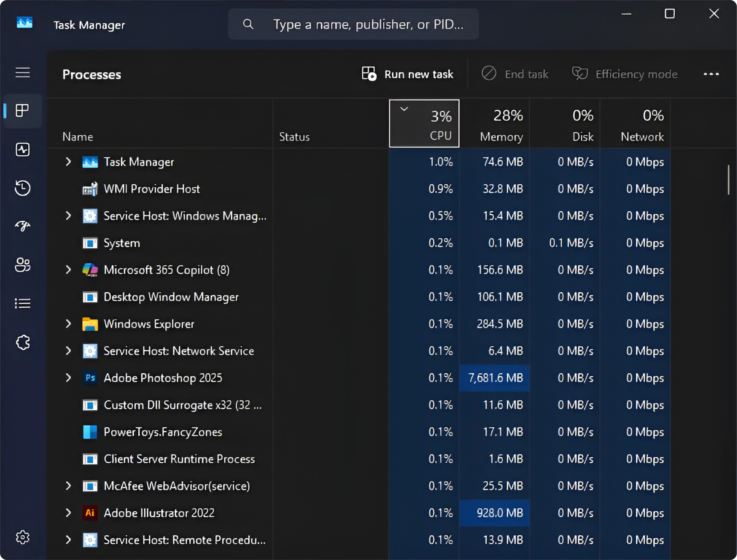Expand the Adobe Photoshop 2025 process
The height and width of the screenshot is (560, 737).
point(68,378)
